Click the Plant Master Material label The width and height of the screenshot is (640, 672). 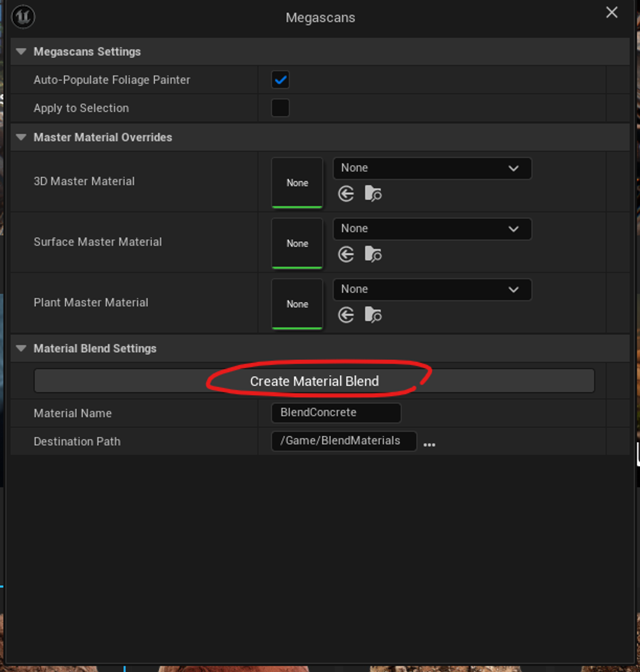91,303
